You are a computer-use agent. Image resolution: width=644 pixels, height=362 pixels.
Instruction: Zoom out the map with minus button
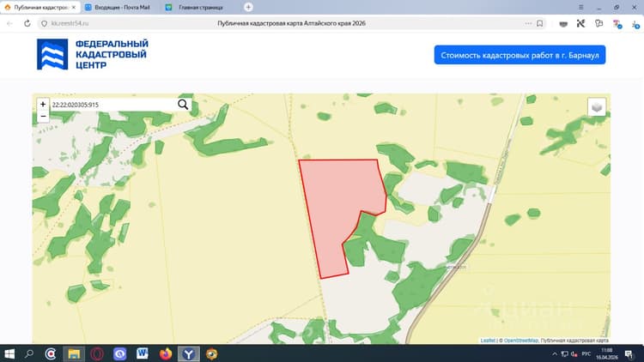[x=43, y=116]
